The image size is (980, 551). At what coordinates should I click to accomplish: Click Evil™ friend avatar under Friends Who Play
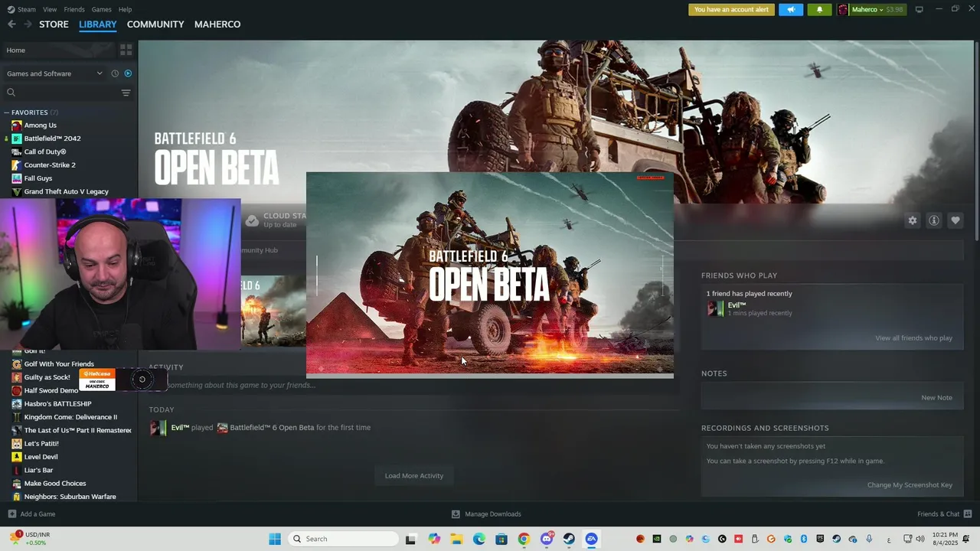click(x=715, y=308)
